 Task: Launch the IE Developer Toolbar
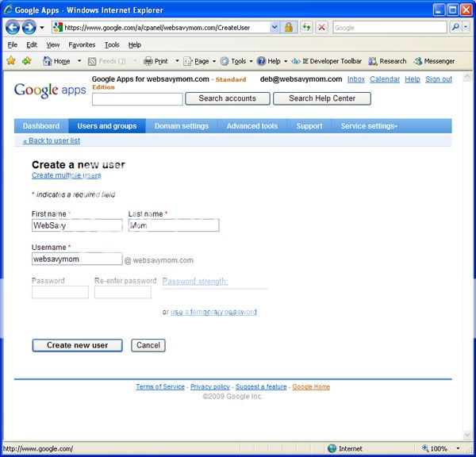tap(326, 61)
